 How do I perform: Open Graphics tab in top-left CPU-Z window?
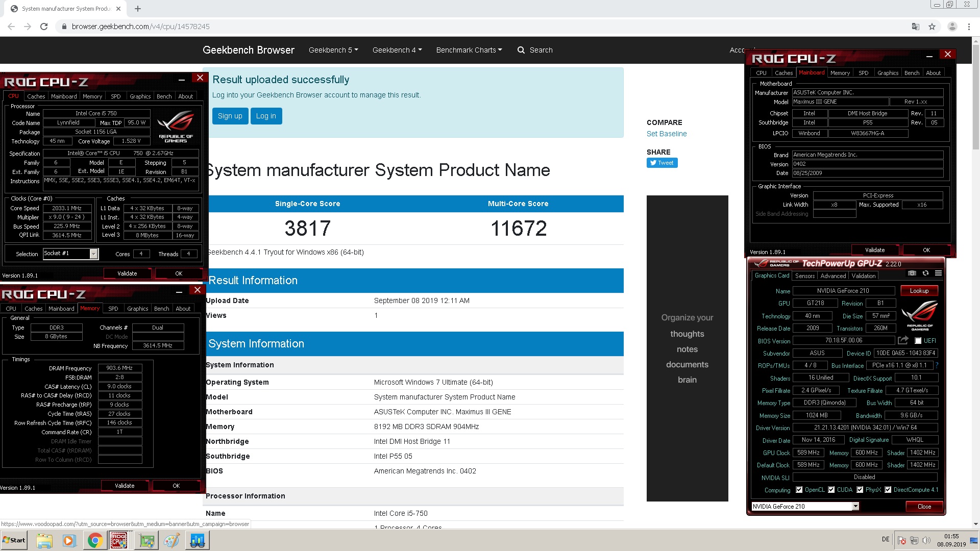[x=140, y=96]
